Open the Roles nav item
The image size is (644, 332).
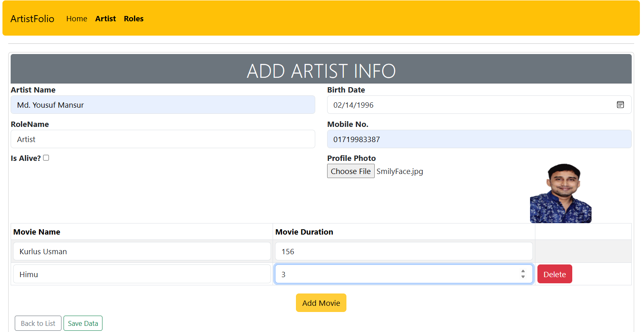coord(134,18)
